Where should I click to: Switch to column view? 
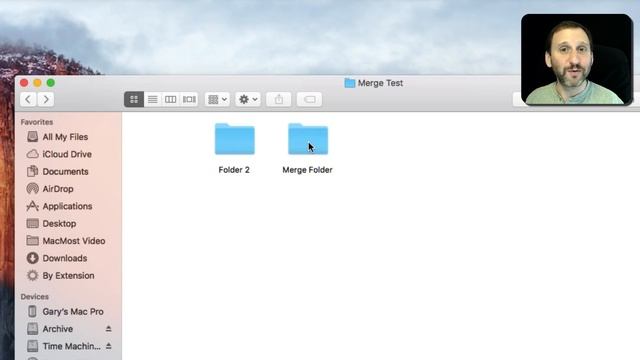coord(171,99)
